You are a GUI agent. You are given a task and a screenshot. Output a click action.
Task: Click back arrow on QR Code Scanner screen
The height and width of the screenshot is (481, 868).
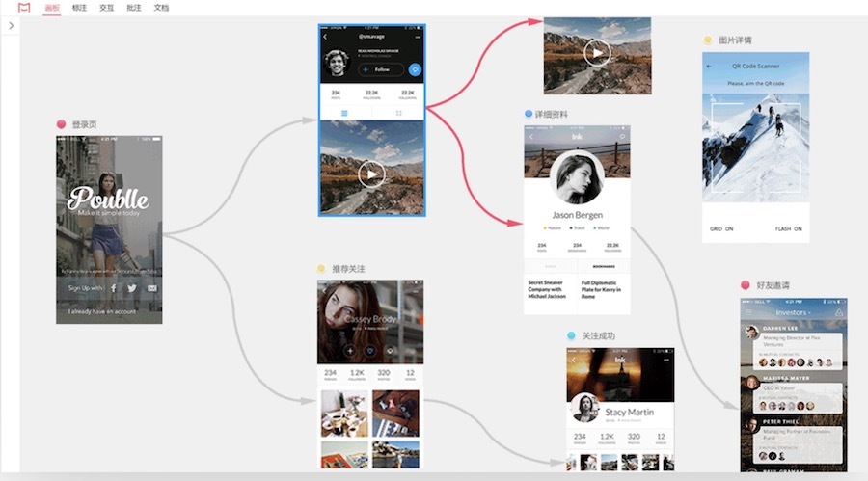[709, 67]
